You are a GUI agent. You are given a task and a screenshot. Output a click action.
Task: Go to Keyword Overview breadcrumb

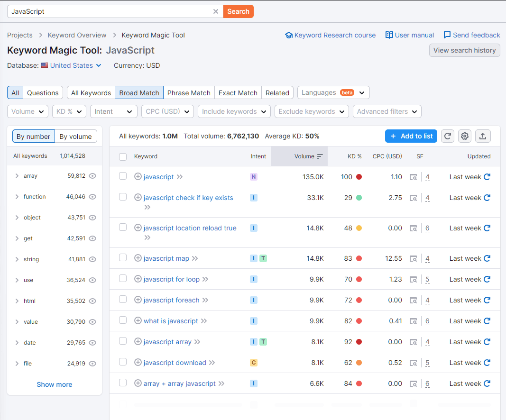[77, 35]
